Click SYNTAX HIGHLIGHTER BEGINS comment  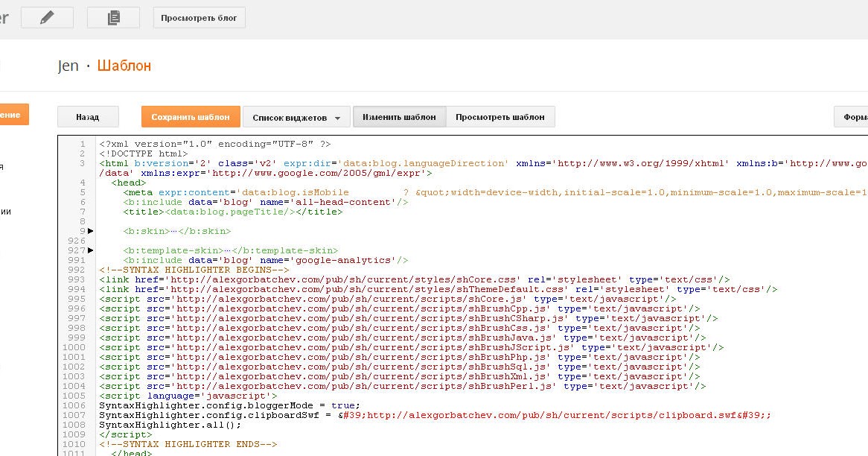point(194,270)
